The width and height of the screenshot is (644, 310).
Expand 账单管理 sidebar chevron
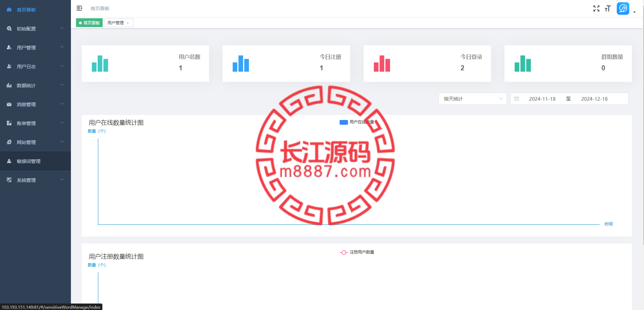pyautogui.click(x=62, y=123)
